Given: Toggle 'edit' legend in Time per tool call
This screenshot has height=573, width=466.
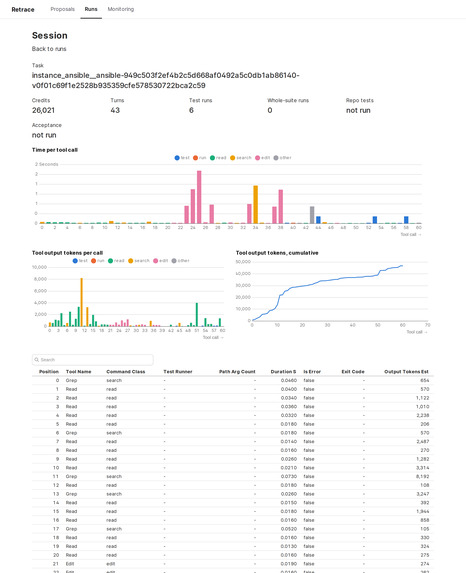Looking at the screenshot, I should click(262, 158).
